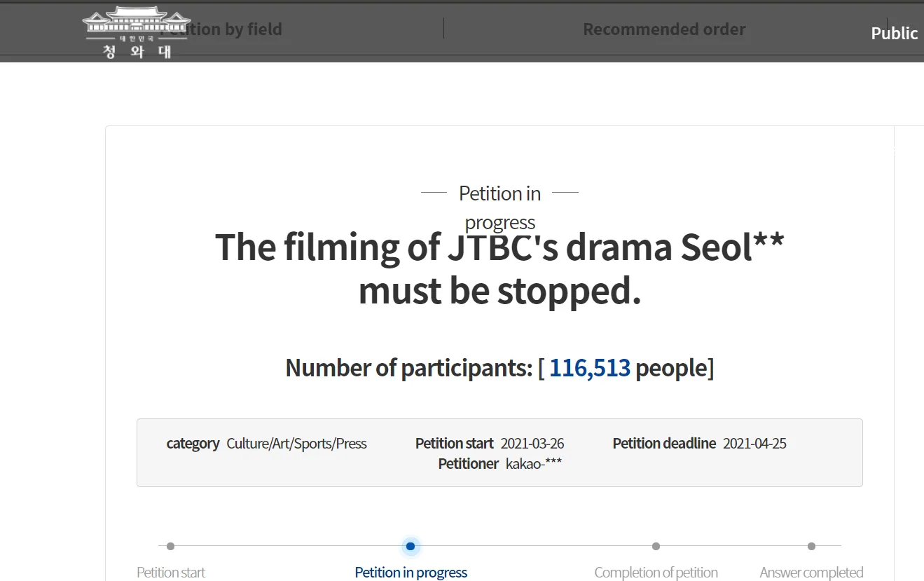
Task: Click the petition start date 2021-03-26
Action: coord(532,444)
